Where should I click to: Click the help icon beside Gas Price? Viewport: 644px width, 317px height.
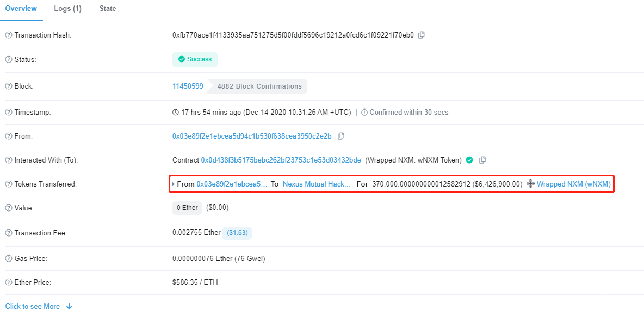[x=9, y=258]
